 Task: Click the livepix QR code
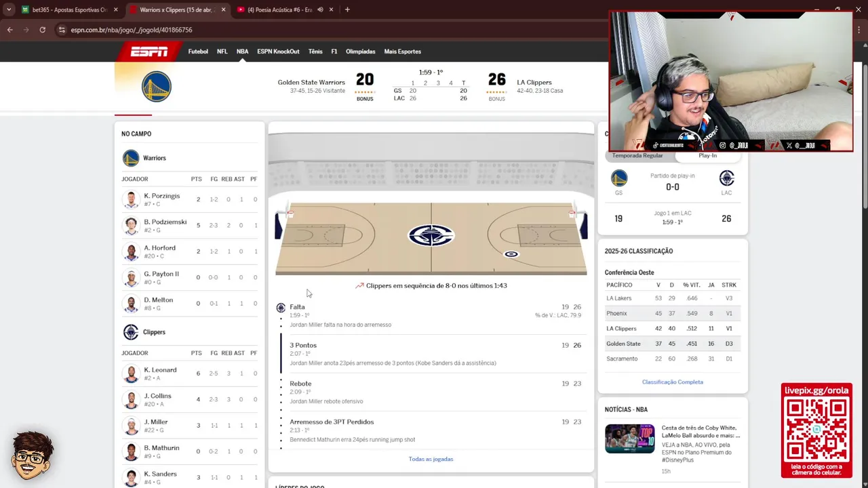[816, 428]
